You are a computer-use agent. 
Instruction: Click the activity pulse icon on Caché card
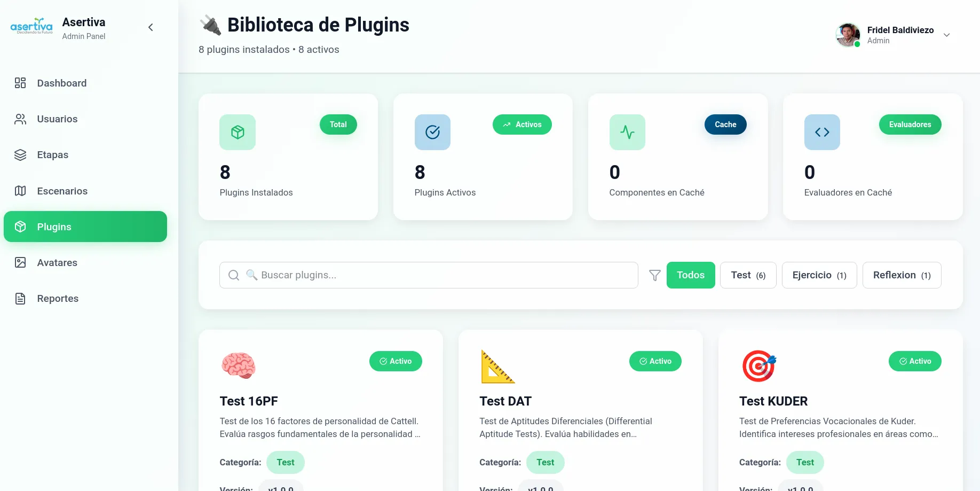627,132
